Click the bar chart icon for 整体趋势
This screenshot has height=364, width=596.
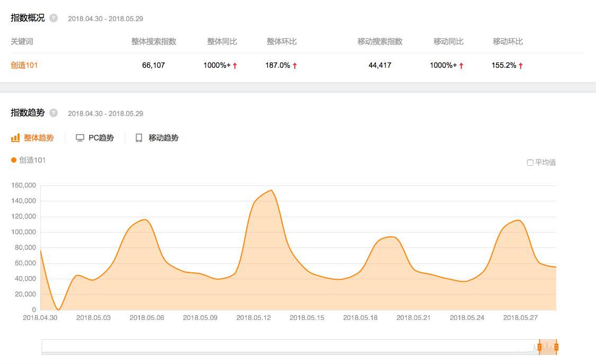15,138
